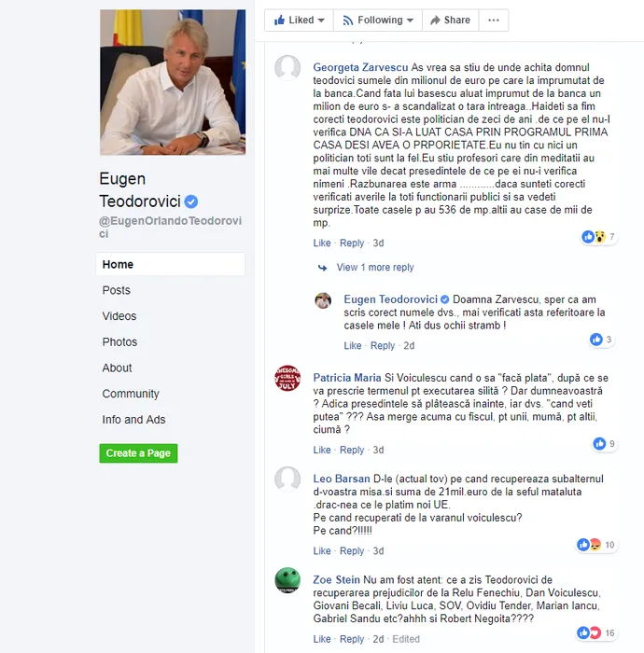Open reactions on Georgeta Zarvescu's comment
Screen dimensions: 644x653
[599, 237]
